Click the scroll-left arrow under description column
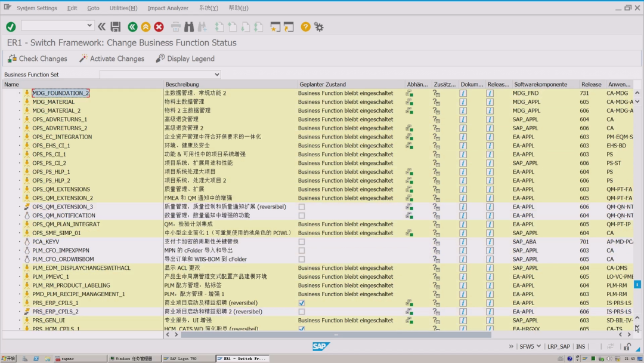The height and width of the screenshot is (363, 644). (168, 334)
